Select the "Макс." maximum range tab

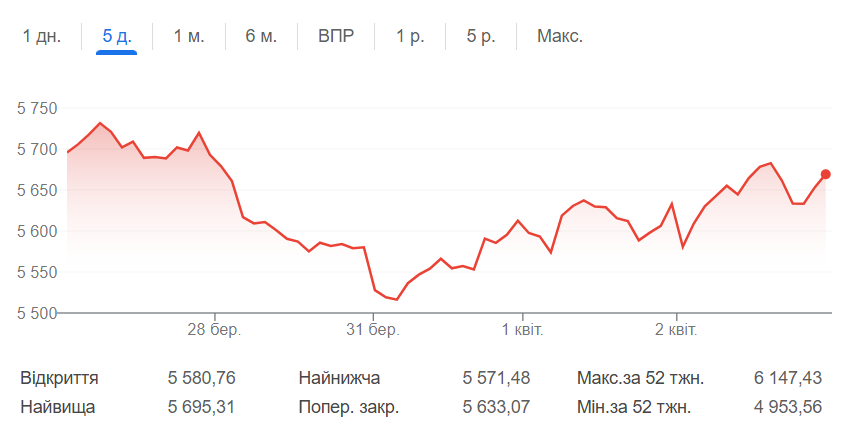point(560,36)
